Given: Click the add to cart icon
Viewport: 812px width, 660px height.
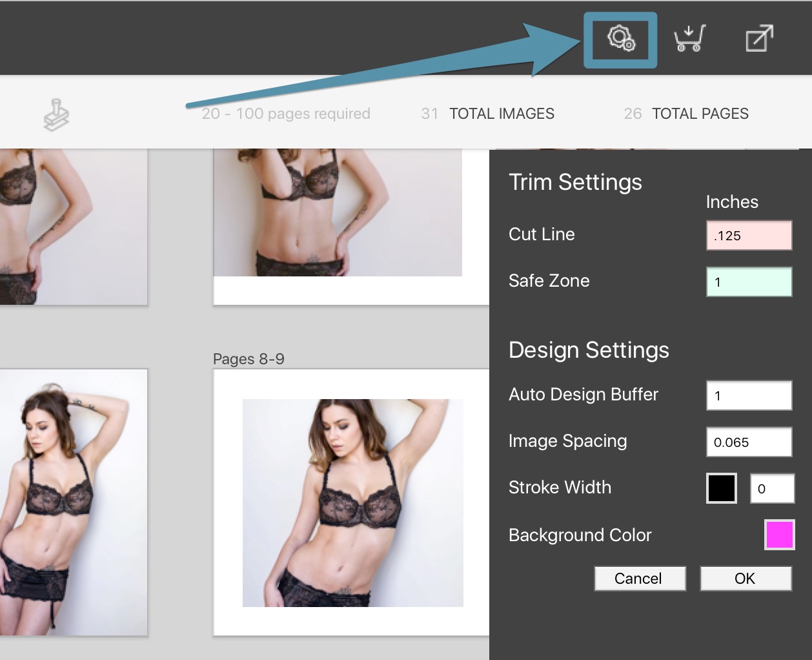Looking at the screenshot, I should (689, 38).
